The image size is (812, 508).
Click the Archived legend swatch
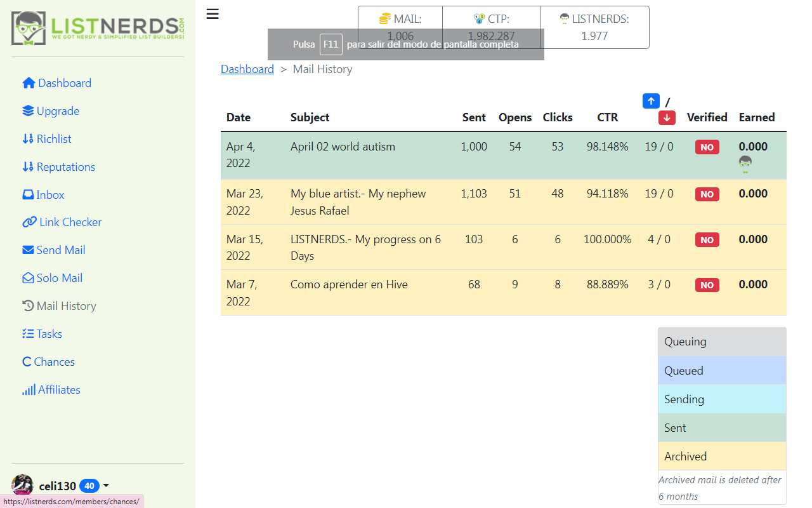pyautogui.click(x=722, y=457)
